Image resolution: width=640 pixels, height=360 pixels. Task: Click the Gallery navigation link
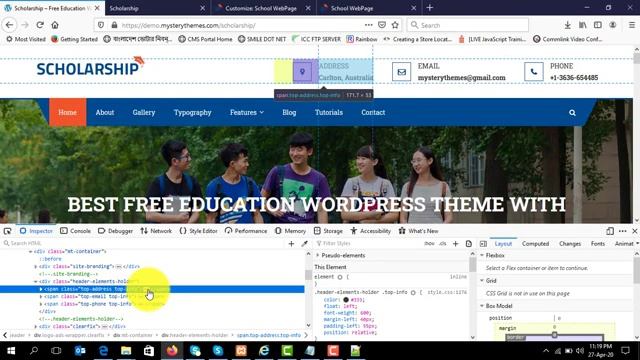144,113
